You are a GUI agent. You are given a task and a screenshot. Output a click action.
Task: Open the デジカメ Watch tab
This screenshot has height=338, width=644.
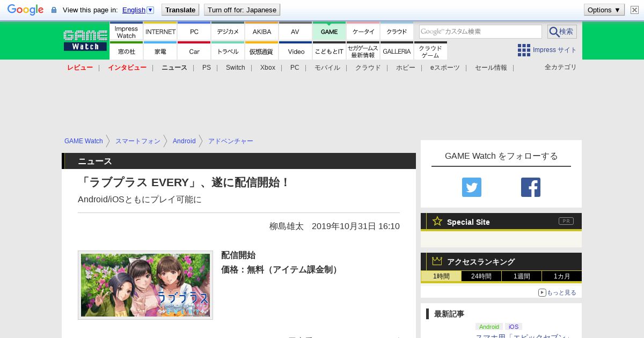pos(228,31)
